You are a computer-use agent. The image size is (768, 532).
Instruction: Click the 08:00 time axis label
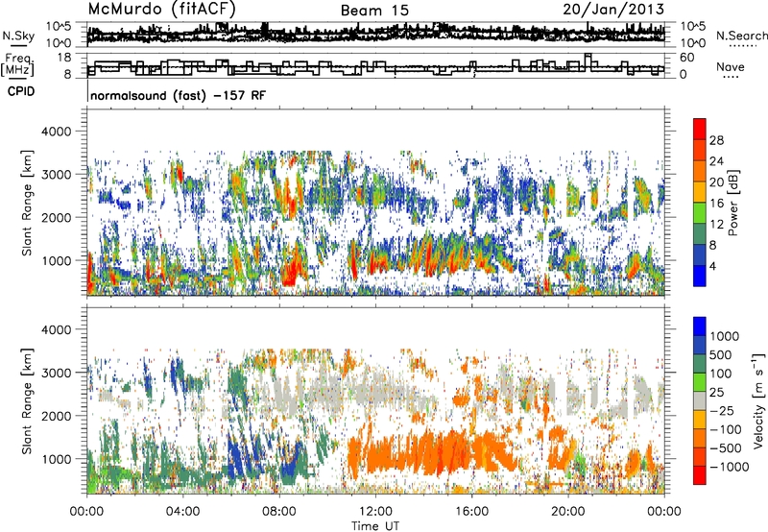[x=279, y=512]
